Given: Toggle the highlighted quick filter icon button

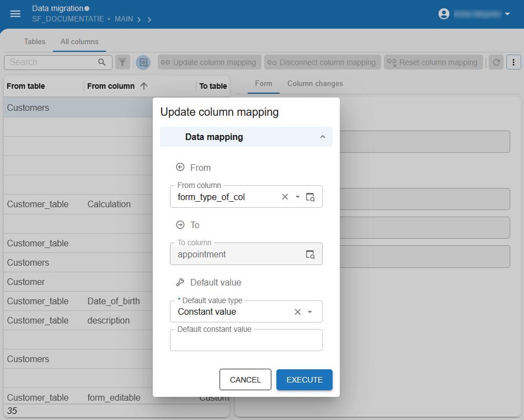Looking at the screenshot, I should pyautogui.click(x=143, y=62).
